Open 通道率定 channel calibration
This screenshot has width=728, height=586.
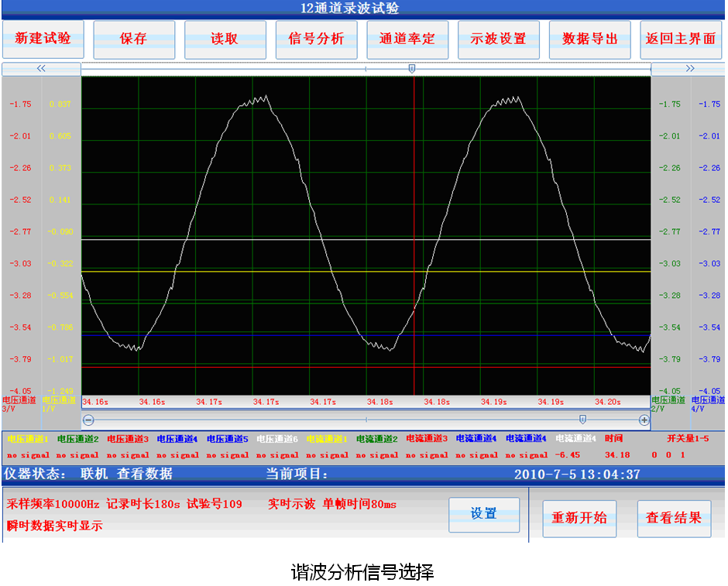407,39
